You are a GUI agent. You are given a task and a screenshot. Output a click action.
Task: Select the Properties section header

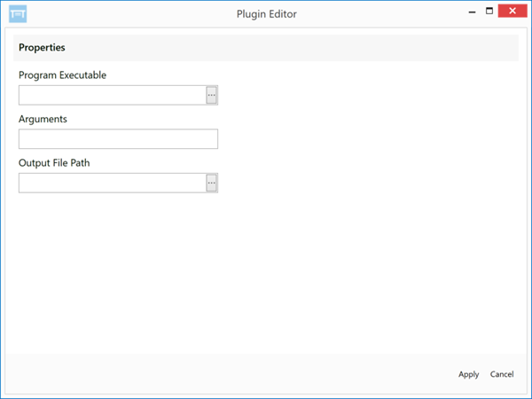[x=266, y=48]
